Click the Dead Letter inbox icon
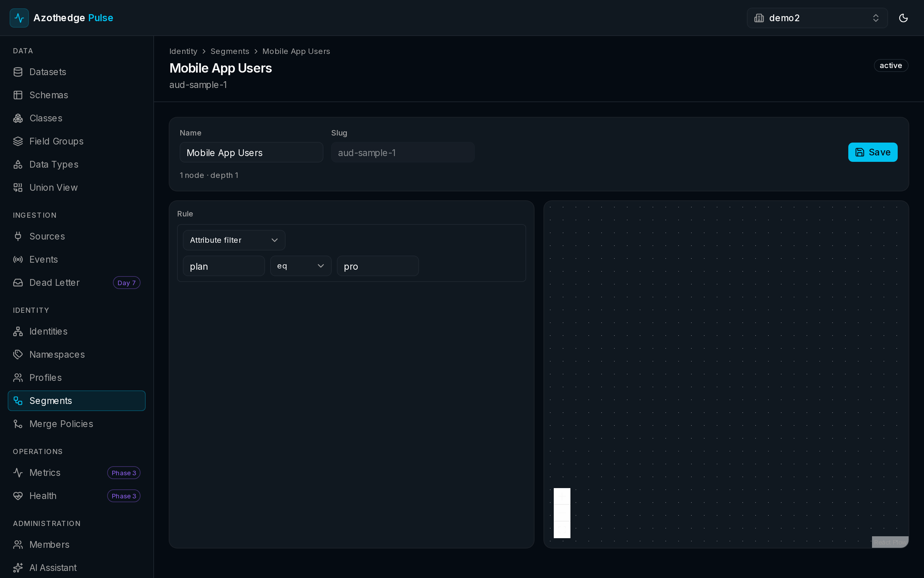Image resolution: width=924 pixels, height=578 pixels. 18,283
